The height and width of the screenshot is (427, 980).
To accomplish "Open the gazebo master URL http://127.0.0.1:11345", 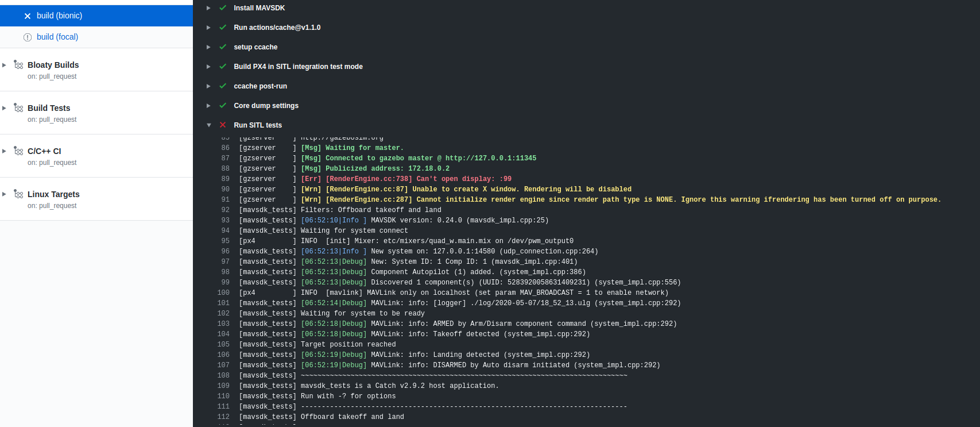I will [x=491, y=158].
